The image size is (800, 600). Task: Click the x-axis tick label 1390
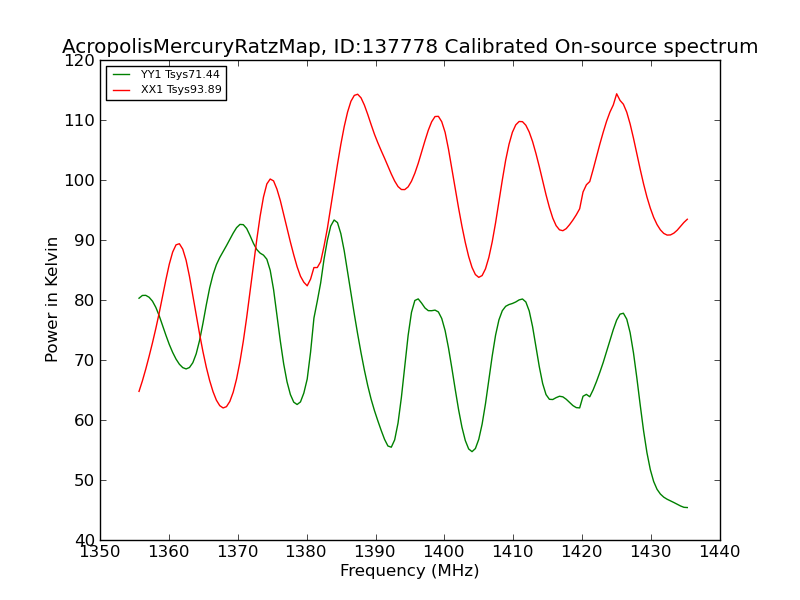[x=376, y=552]
